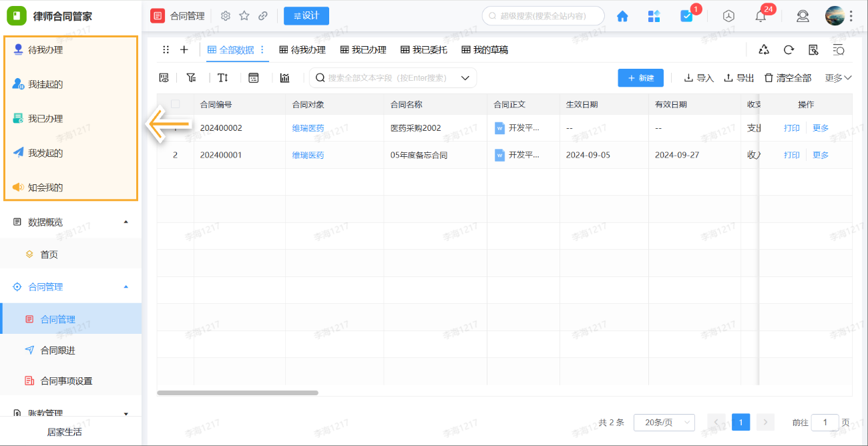The height and width of the screenshot is (446, 868).
Task: Click the link/share icon in the top bar
Action: (x=262, y=15)
